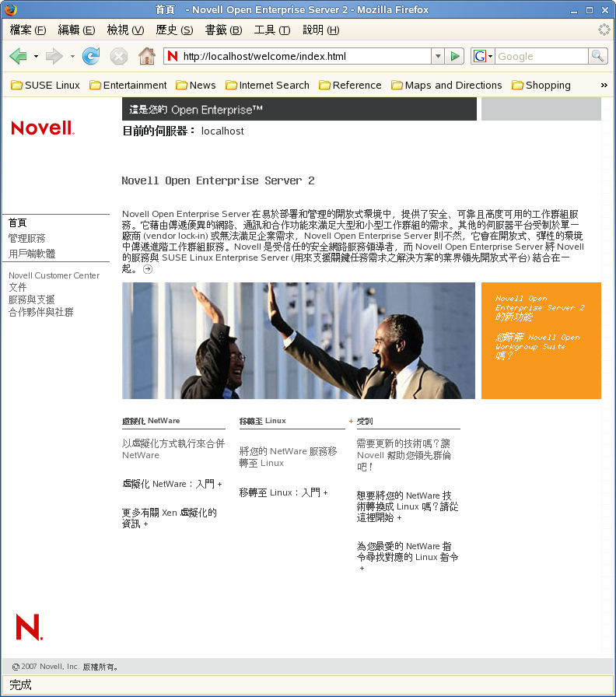Open the News bookmark folder
Screen dimensions: 616x697
point(195,85)
